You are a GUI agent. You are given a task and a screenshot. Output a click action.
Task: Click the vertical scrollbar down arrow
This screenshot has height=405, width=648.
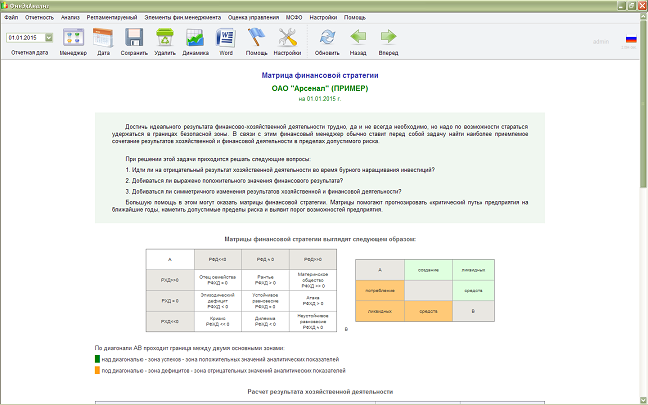[643, 400]
